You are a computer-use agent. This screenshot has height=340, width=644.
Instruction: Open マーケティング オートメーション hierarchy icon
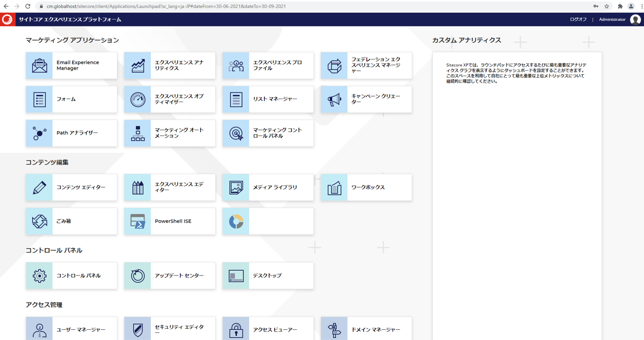137,133
